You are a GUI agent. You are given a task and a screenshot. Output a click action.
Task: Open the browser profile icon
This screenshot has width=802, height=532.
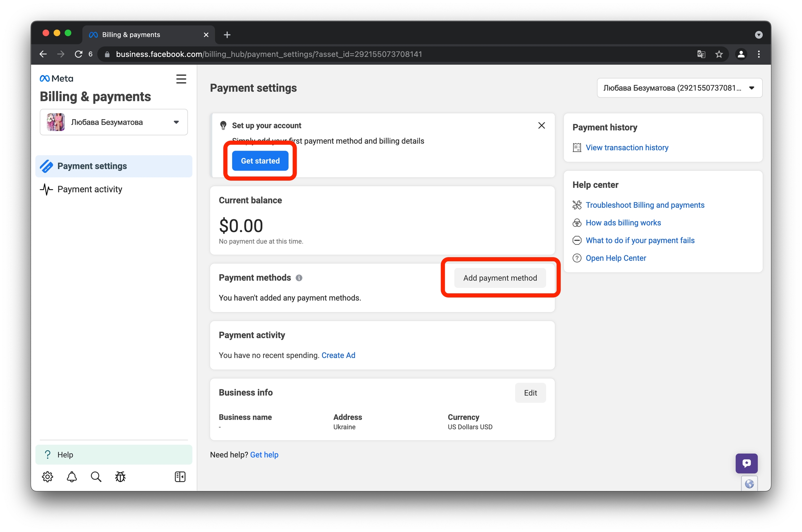(741, 54)
